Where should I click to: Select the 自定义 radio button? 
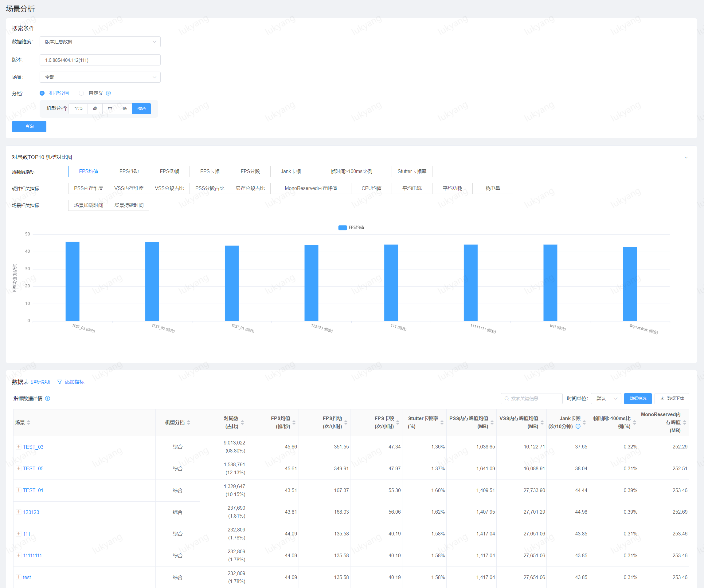click(x=81, y=93)
